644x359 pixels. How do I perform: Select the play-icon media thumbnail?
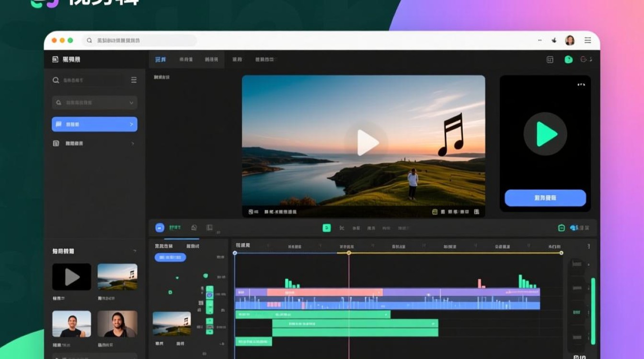(x=71, y=277)
